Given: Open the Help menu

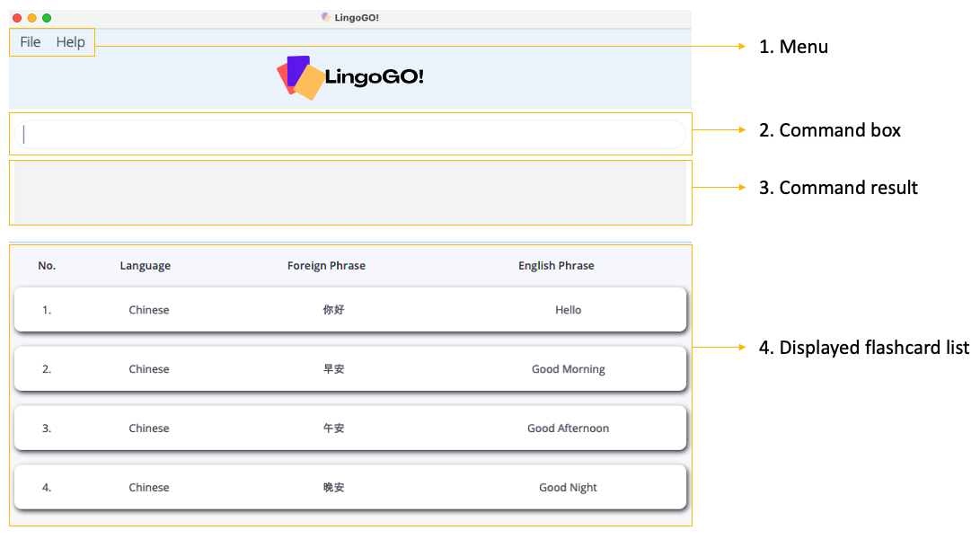Looking at the screenshot, I should point(70,42).
